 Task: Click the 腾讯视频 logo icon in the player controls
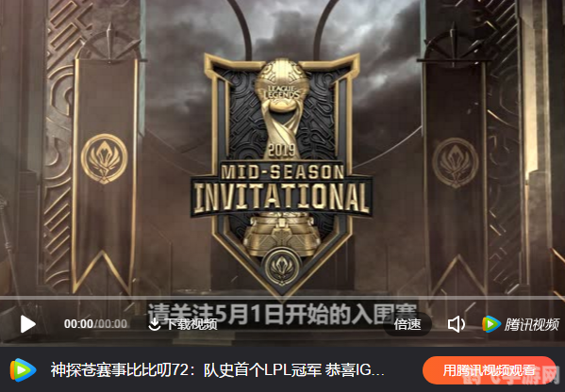tap(491, 324)
